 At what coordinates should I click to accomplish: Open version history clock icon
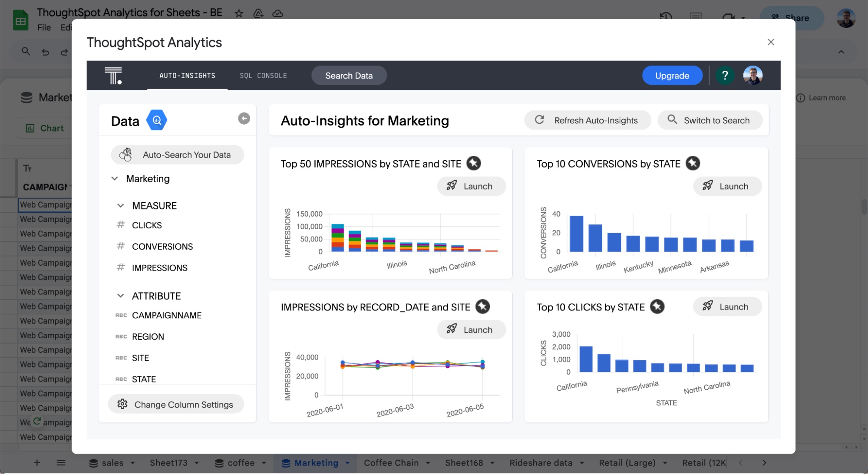point(666,17)
